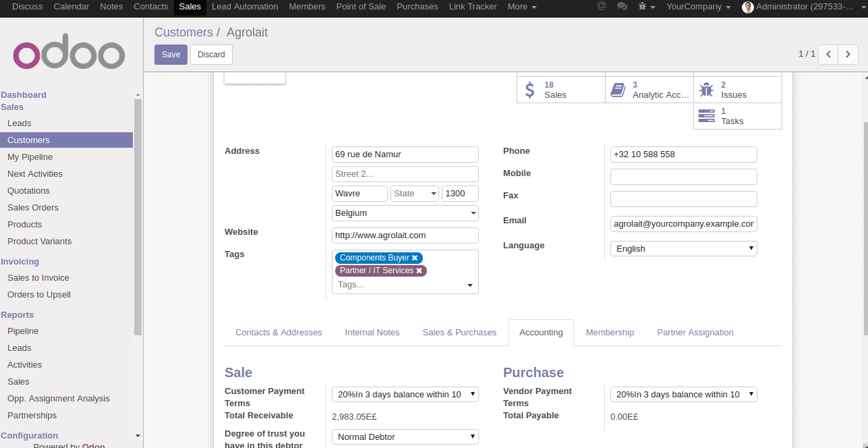Click the empty Mobile input field
The width and height of the screenshot is (868, 448).
[x=684, y=177]
